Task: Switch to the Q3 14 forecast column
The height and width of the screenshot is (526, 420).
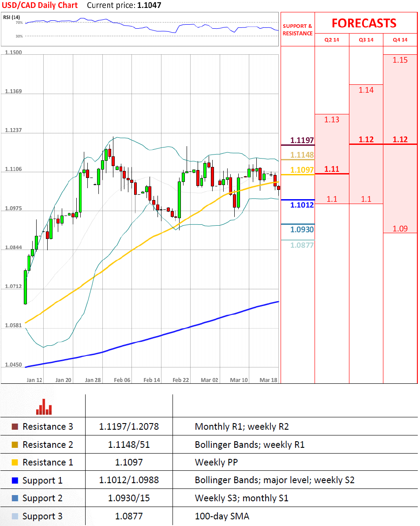Action: coord(366,40)
